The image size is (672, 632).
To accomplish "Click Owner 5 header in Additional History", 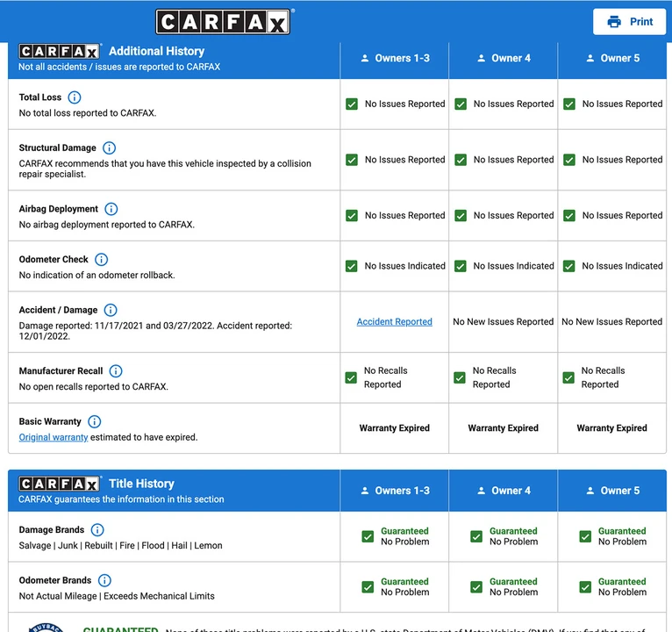I will coord(612,58).
